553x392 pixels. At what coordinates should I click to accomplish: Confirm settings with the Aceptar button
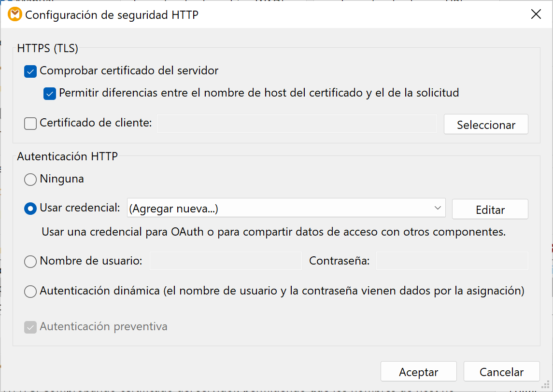click(x=418, y=372)
